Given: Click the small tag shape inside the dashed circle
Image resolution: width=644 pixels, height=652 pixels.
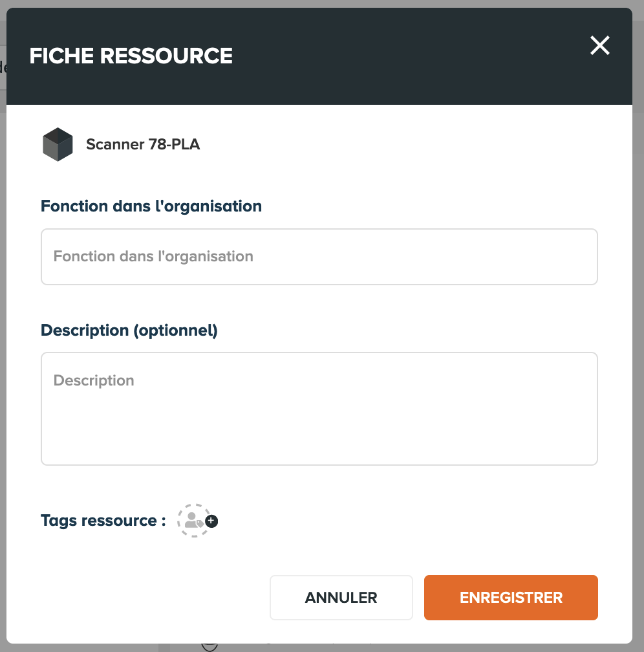Looking at the screenshot, I should click(200, 523).
